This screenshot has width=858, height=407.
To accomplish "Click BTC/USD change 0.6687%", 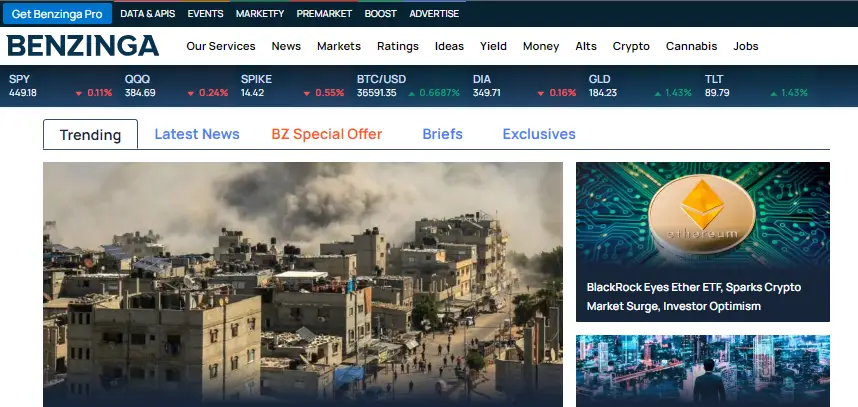I will point(439,93).
